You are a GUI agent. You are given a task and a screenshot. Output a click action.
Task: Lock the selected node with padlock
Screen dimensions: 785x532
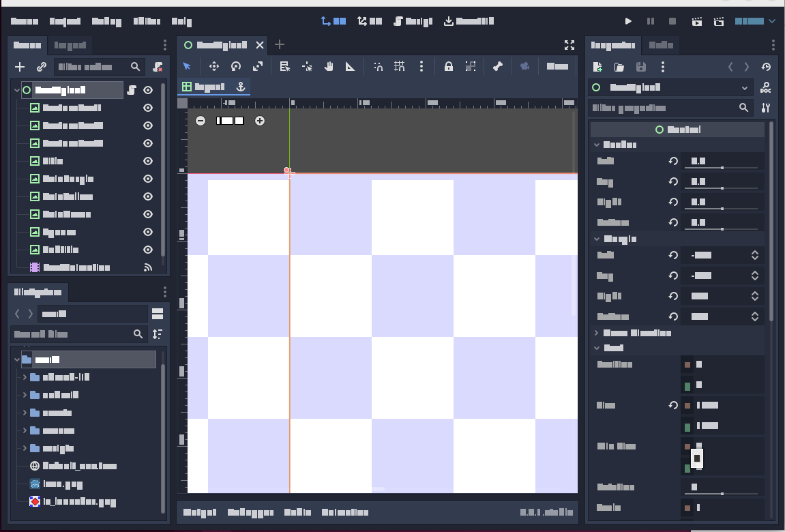[x=449, y=66]
